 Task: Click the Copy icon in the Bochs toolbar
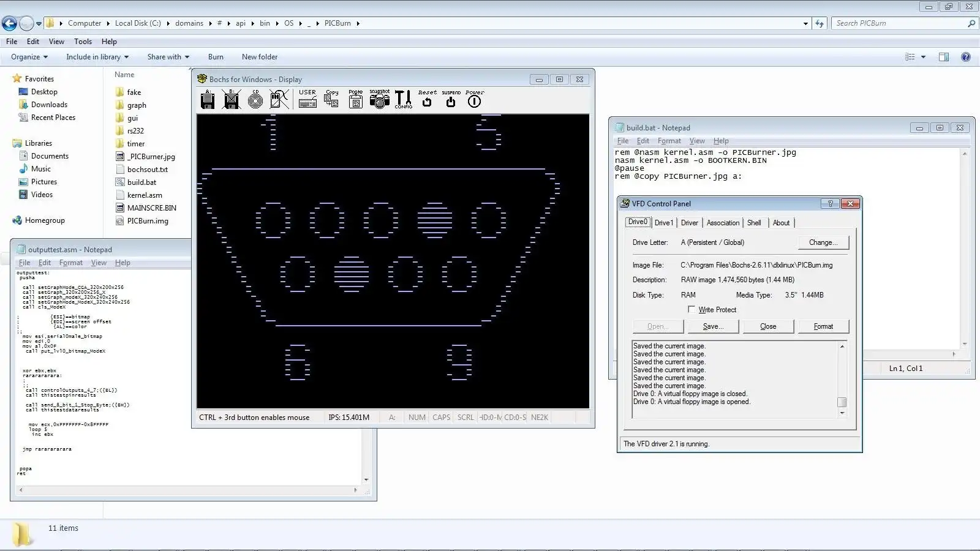331,99
